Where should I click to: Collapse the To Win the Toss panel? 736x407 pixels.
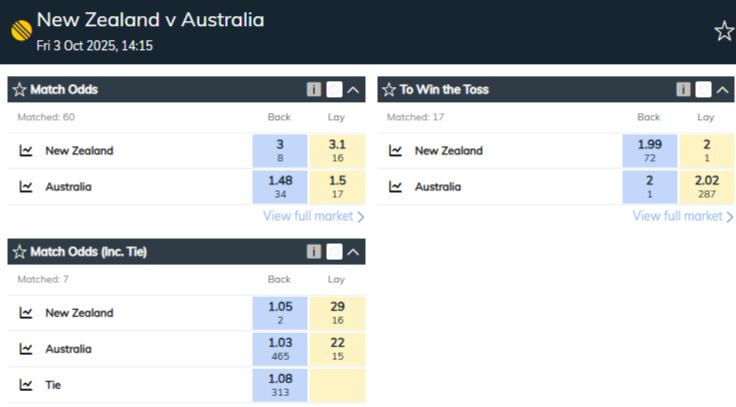click(x=723, y=90)
